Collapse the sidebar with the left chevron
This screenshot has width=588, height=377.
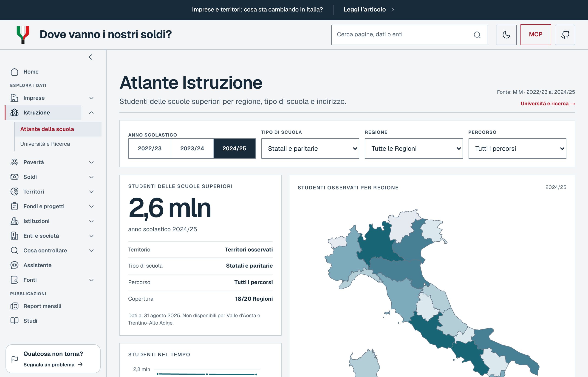tap(90, 57)
